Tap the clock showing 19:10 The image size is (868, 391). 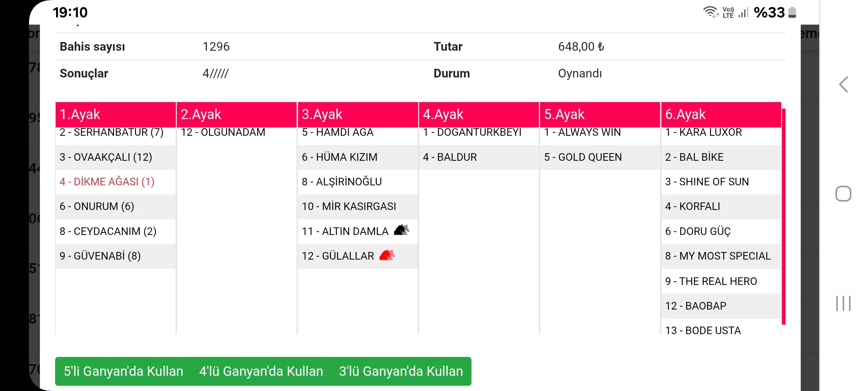[x=70, y=13]
